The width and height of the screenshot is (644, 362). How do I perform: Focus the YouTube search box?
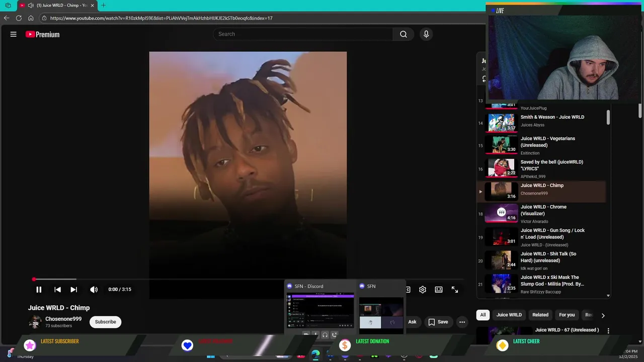coord(303,34)
